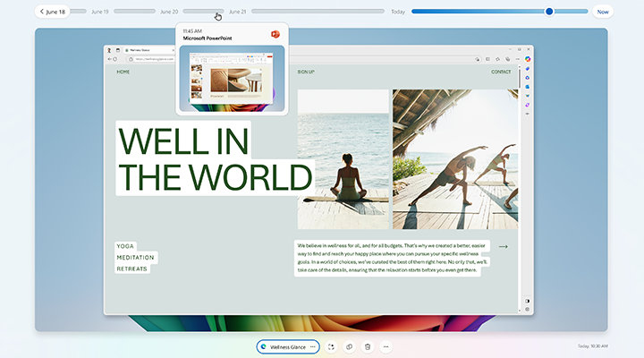Jump to Now in Recall timeline

click(x=603, y=12)
